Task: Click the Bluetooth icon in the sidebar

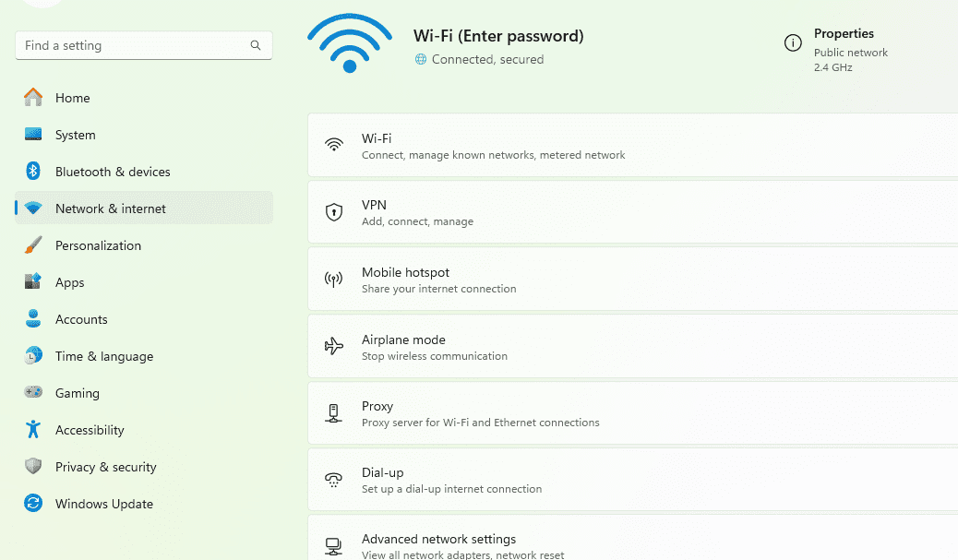Action: pos(32,172)
